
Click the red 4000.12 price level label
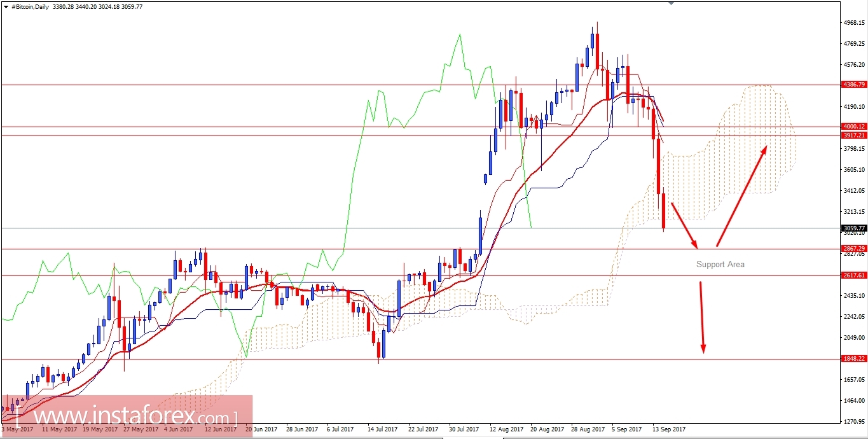tap(854, 127)
